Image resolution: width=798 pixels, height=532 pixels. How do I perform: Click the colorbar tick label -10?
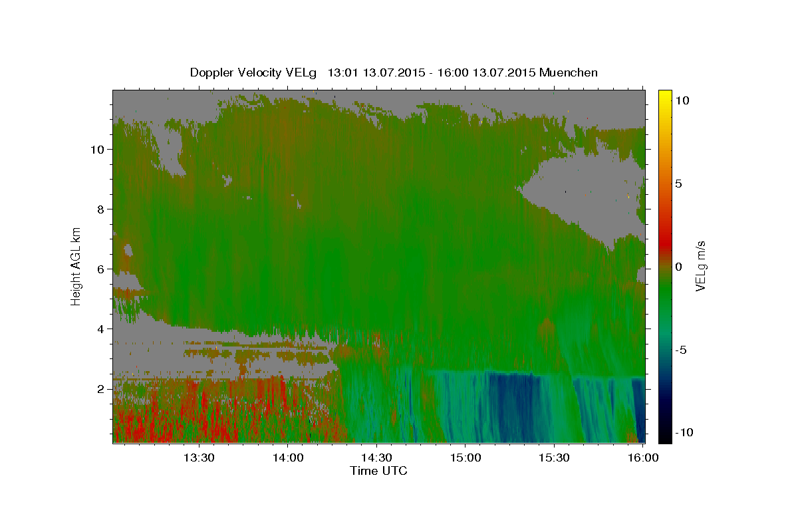pyautogui.click(x=683, y=432)
